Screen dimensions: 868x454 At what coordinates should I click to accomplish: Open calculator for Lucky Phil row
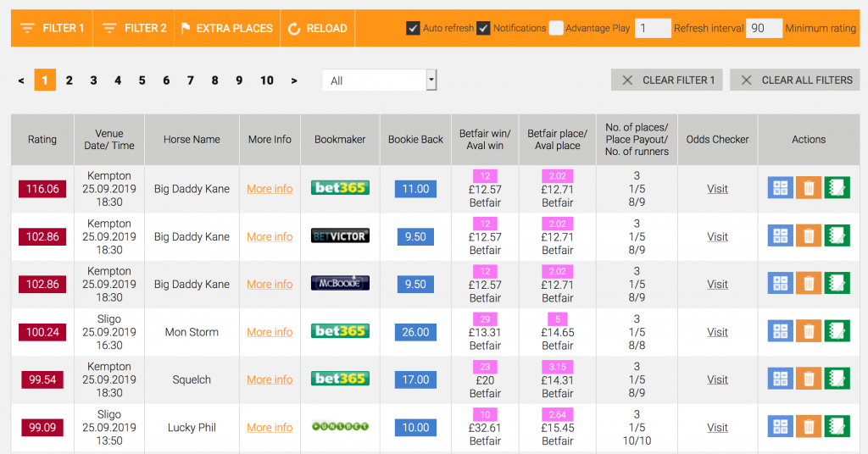(x=780, y=427)
